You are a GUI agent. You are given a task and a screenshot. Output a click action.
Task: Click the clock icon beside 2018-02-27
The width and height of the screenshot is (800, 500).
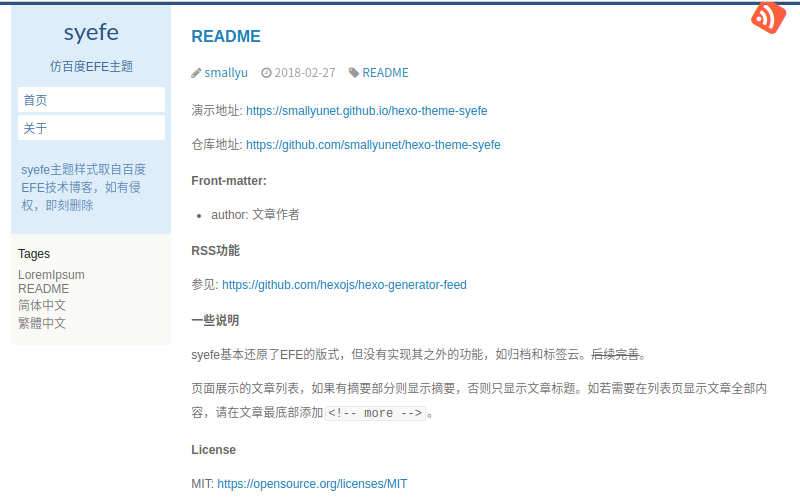266,73
